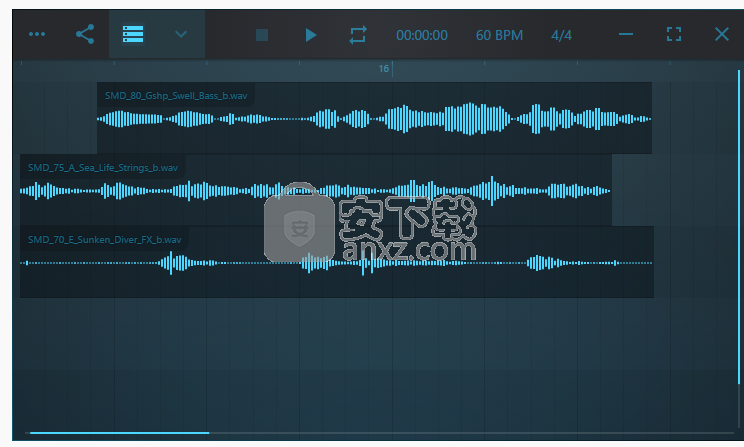Click the Swell Bass clip waveform
744x447 pixels.
(x=374, y=119)
